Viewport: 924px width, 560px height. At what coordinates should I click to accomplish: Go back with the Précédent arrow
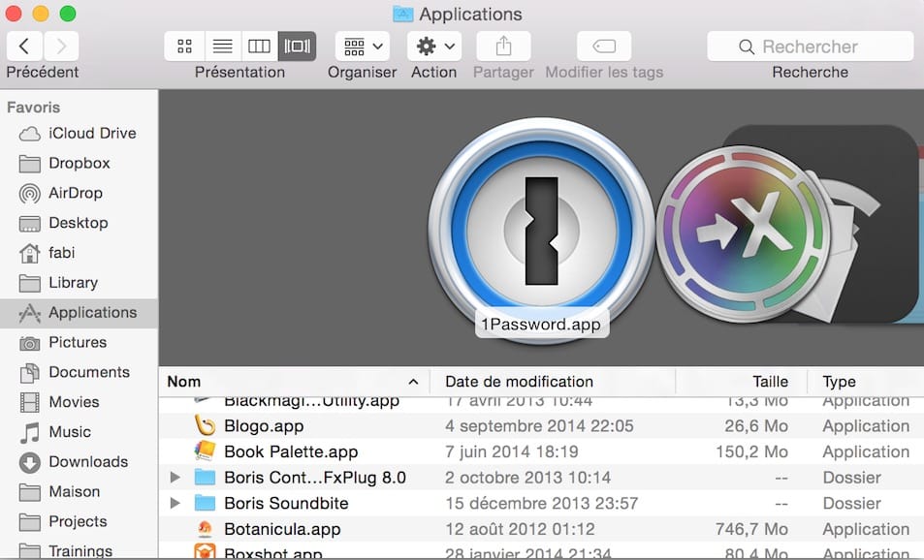point(24,46)
